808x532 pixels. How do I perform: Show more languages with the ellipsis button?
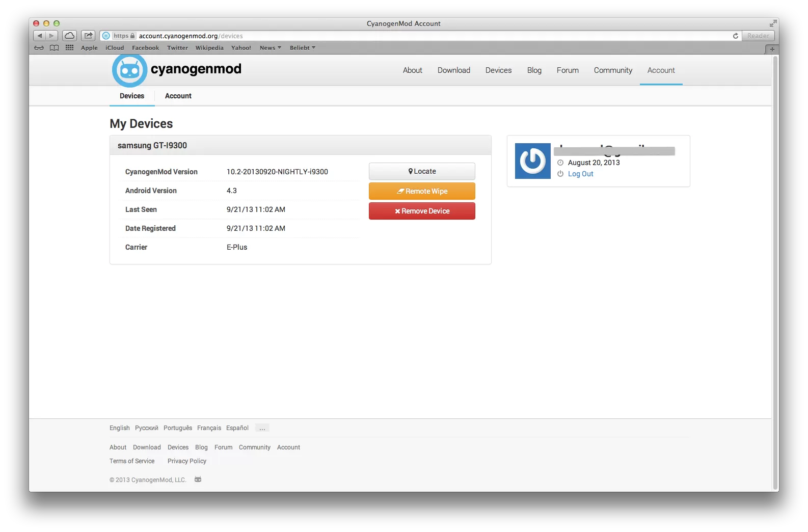point(262,428)
